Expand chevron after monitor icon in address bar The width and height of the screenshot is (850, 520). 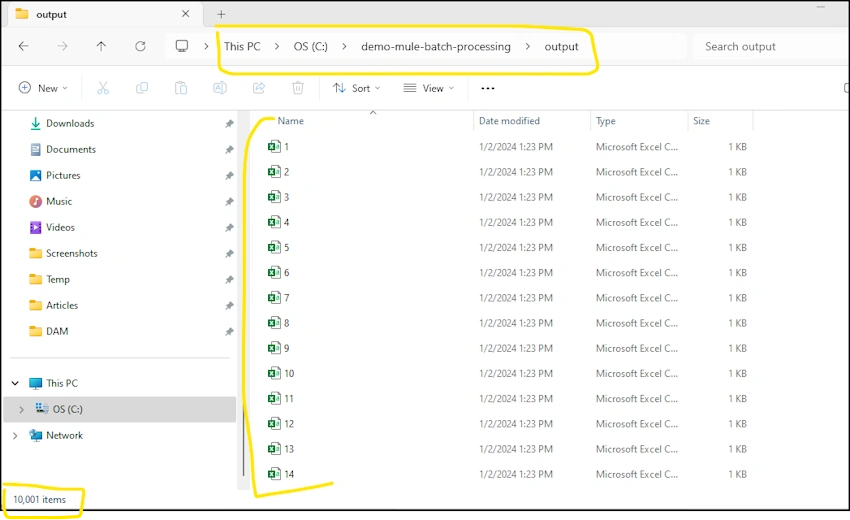(x=206, y=47)
